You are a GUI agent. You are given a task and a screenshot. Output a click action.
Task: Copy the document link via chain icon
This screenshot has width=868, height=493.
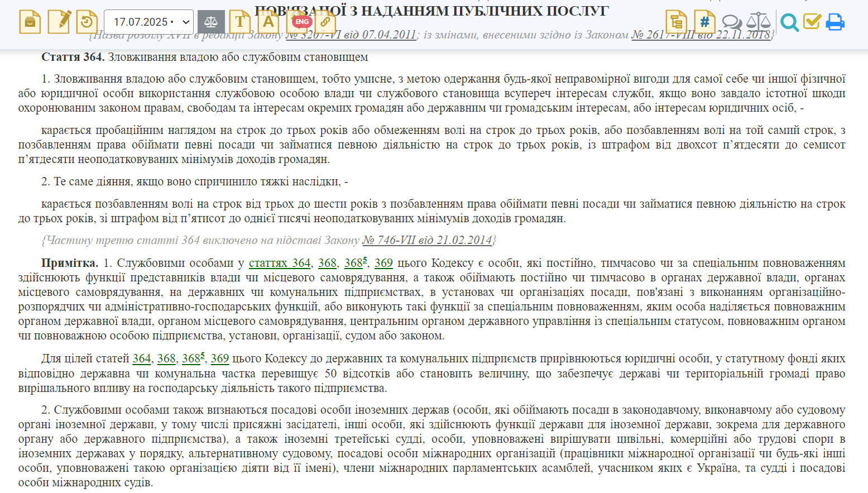point(325,21)
